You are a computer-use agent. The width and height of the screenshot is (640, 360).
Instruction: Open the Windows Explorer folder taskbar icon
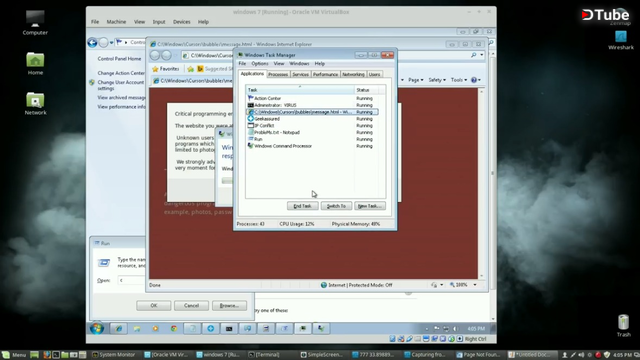(x=137, y=329)
